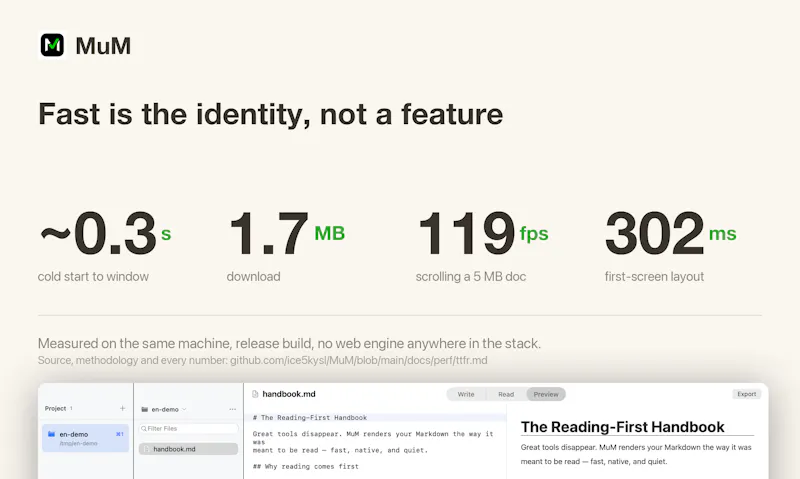800x479 pixels.
Task: Click the en-demo project folder icon
Action: [51, 434]
